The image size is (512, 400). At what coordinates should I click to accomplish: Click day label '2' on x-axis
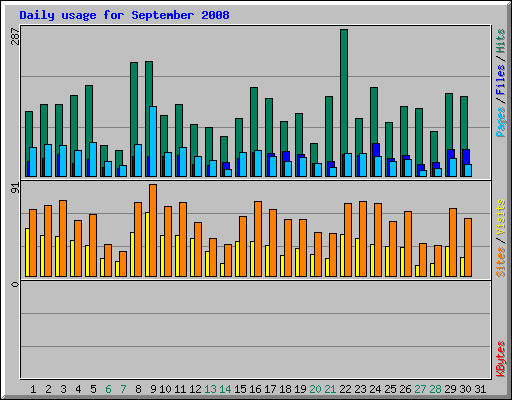(x=48, y=389)
